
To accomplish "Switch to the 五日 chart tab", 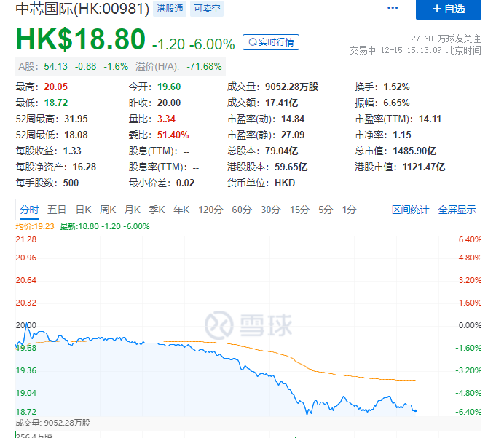I will (57, 210).
